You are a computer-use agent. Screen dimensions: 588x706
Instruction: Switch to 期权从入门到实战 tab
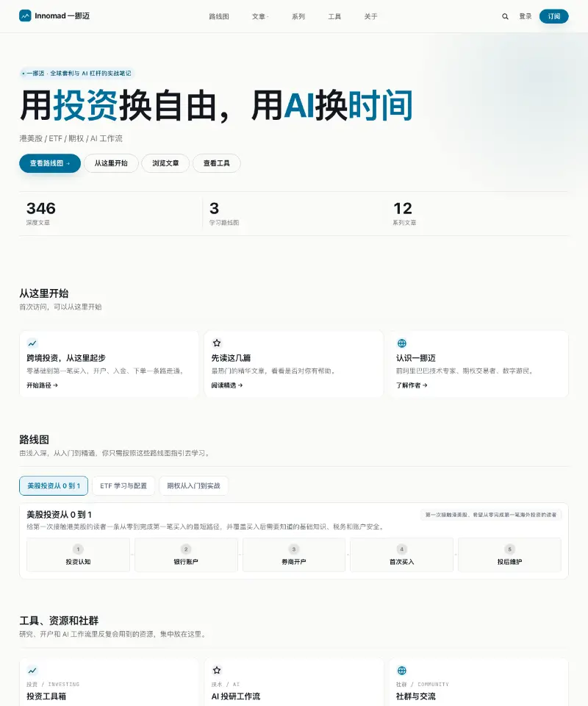[x=193, y=486]
